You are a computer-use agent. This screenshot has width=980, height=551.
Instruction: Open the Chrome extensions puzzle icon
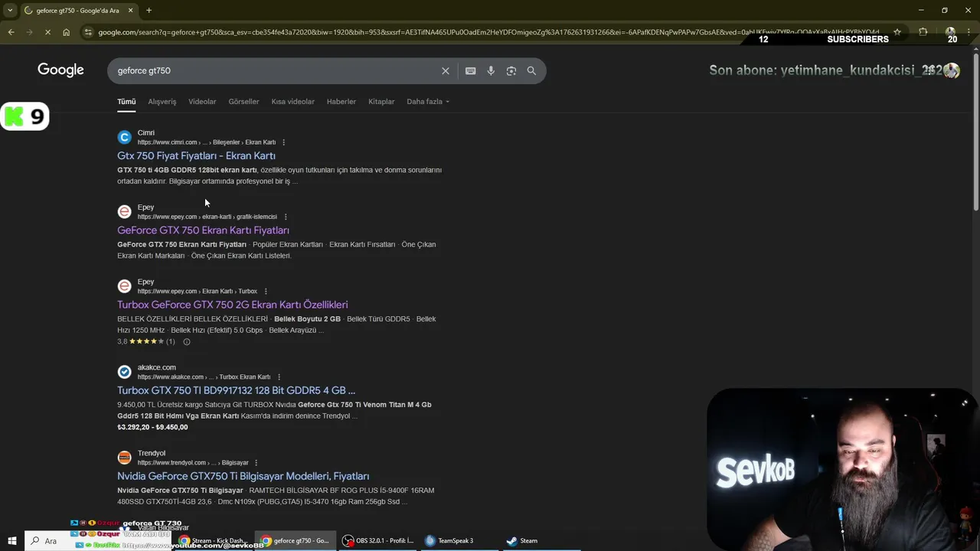pyautogui.click(x=923, y=32)
